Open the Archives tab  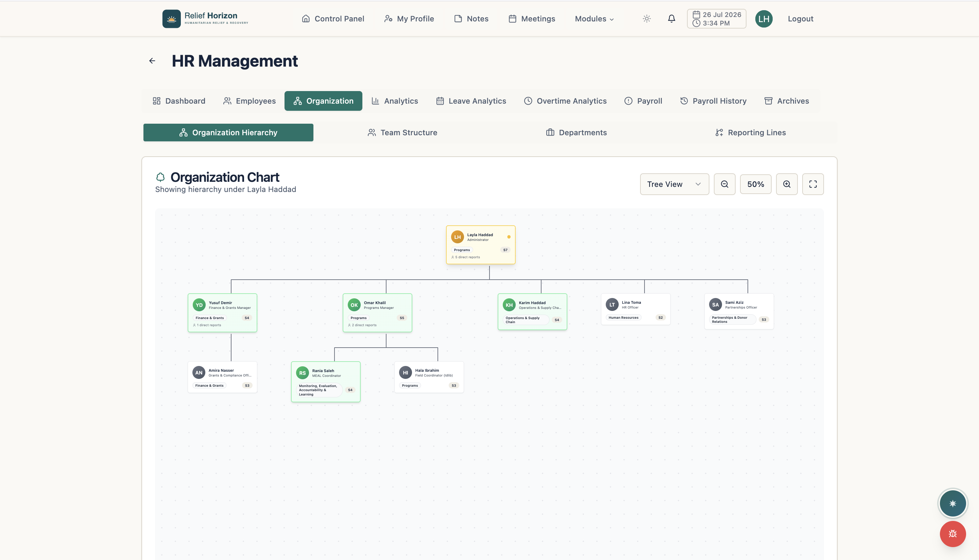click(786, 101)
